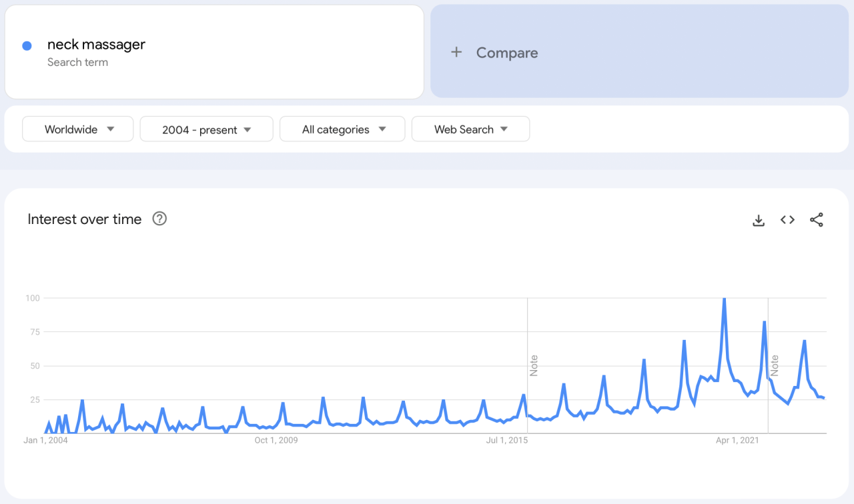
Task: Download the Interest over time data
Action: tap(759, 219)
